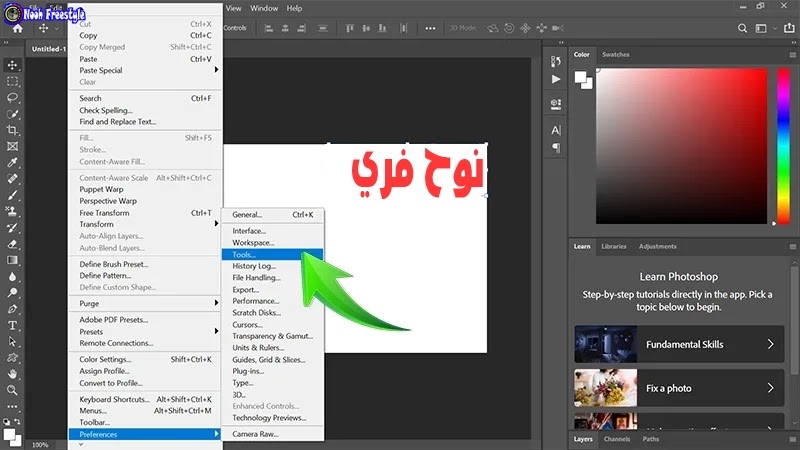Screen dimensions: 800x450
Task: Switch to the Swatches tab
Action: [616, 55]
